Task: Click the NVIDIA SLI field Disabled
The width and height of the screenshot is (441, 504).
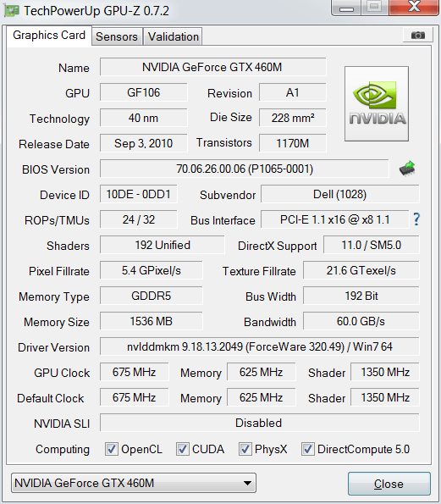Action: tap(260, 423)
